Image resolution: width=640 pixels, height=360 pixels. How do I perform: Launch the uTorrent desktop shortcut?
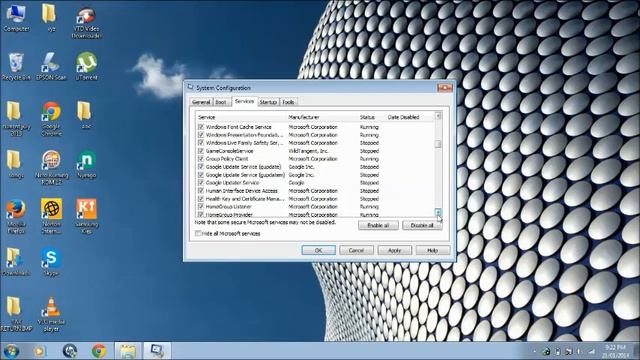(86, 67)
